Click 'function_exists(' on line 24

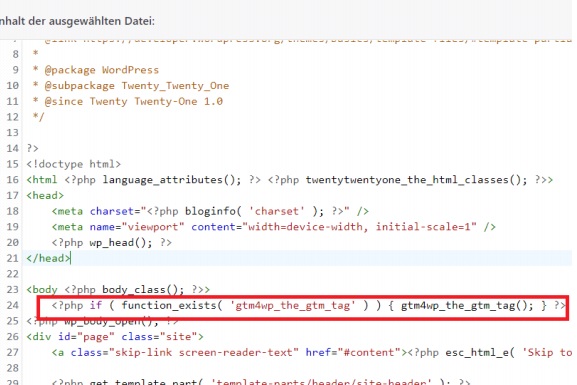point(172,305)
